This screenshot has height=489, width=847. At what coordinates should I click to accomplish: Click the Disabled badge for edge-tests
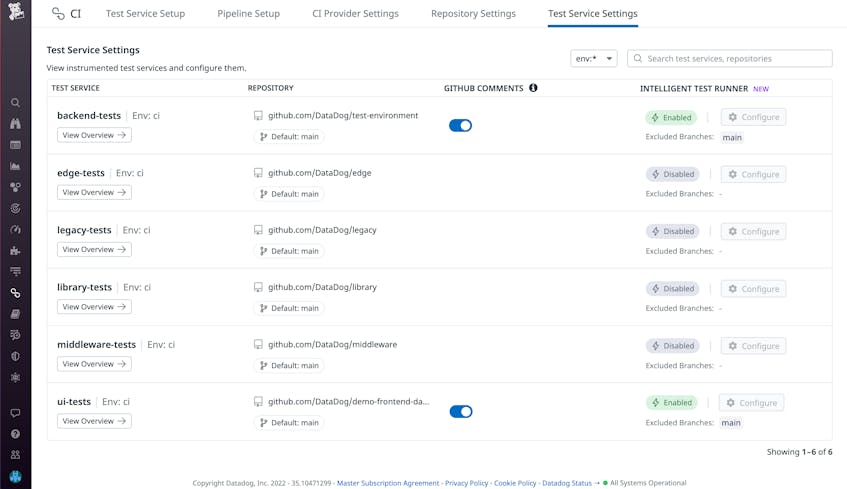(673, 175)
